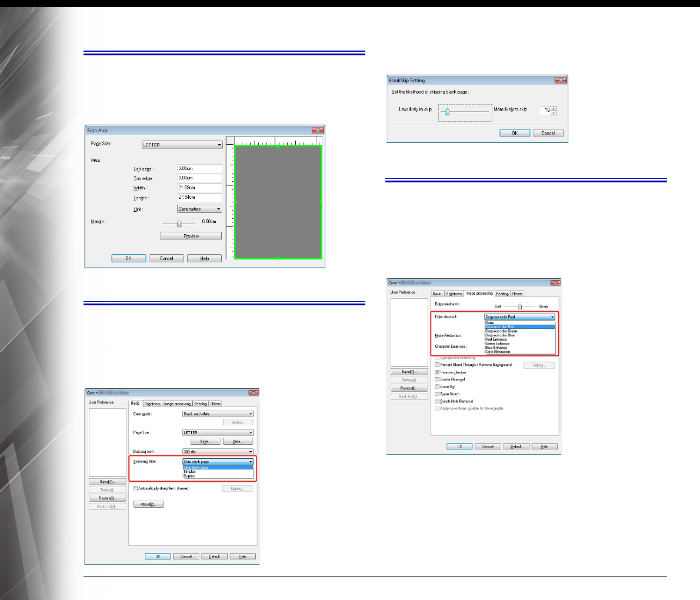The height and width of the screenshot is (600, 700).
Task: Close the Scan Area dialog window
Action: click(318, 131)
